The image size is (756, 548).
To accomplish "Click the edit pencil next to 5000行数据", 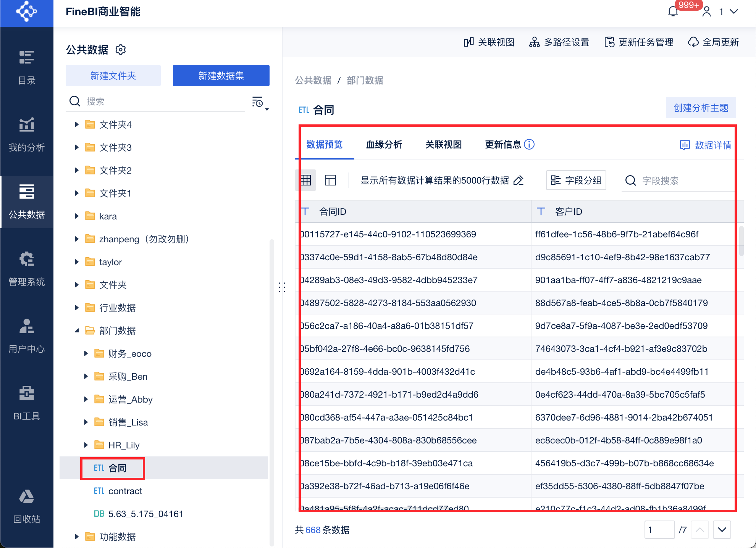I will pyautogui.click(x=518, y=181).
